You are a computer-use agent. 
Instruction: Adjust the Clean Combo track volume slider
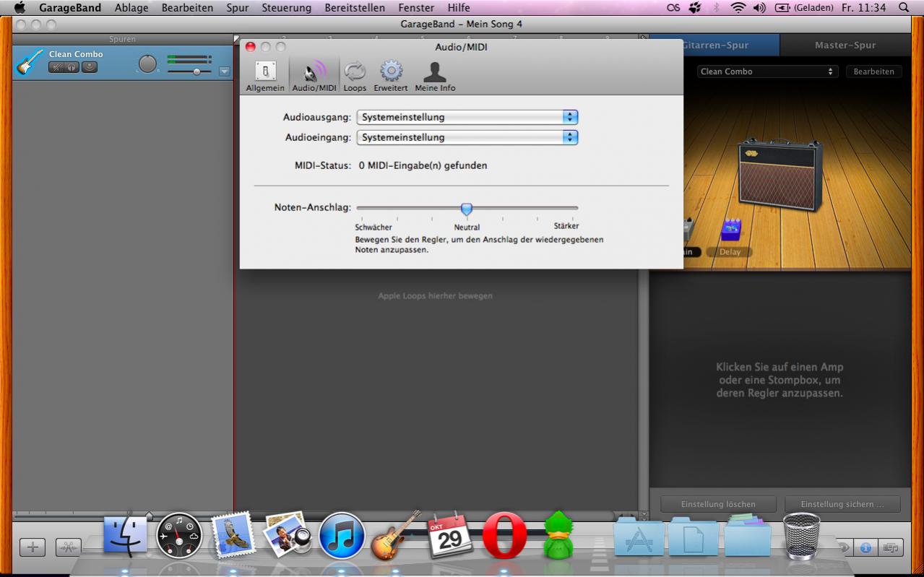coord(197,71)
